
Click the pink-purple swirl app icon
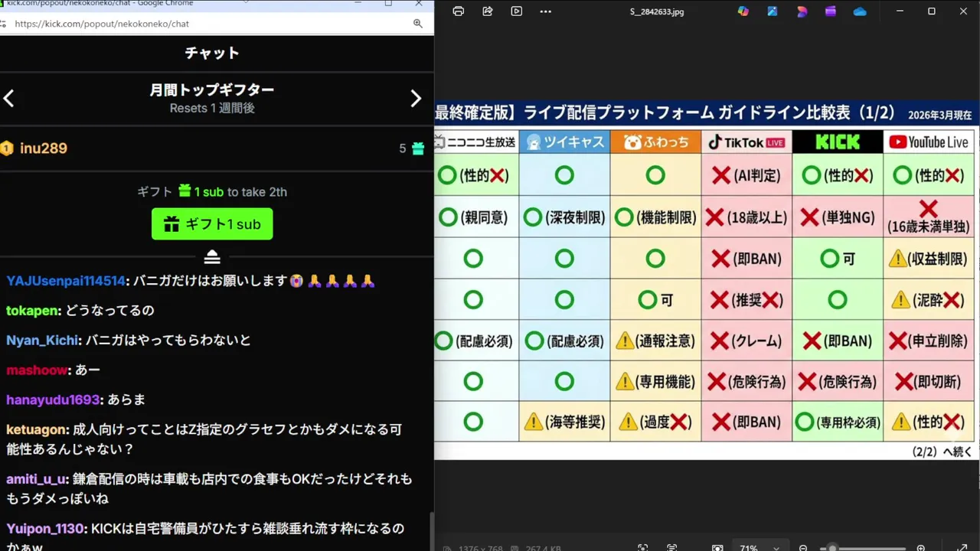(802, 11)
